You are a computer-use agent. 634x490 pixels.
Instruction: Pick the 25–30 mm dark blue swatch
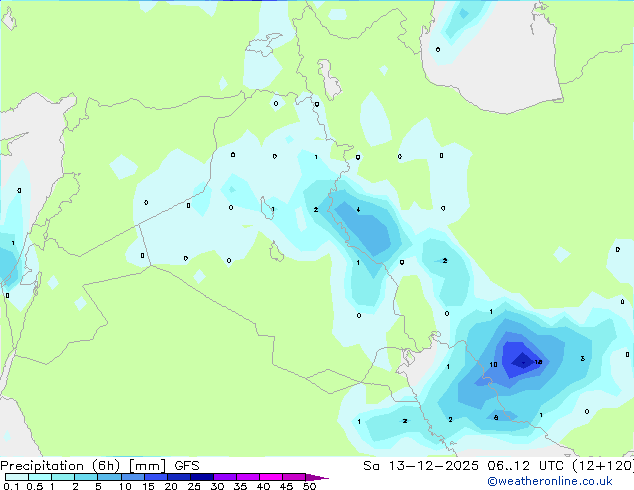202,477
